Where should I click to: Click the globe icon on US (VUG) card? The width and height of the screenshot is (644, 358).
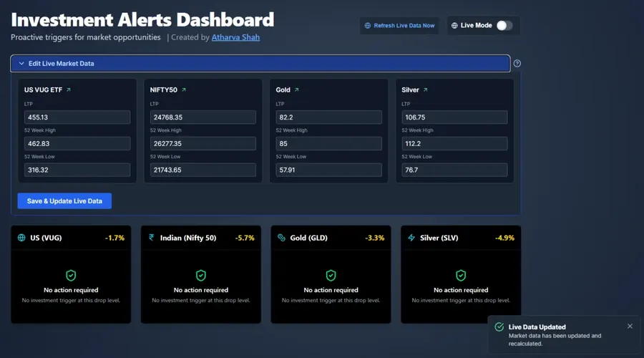point(21,238)
